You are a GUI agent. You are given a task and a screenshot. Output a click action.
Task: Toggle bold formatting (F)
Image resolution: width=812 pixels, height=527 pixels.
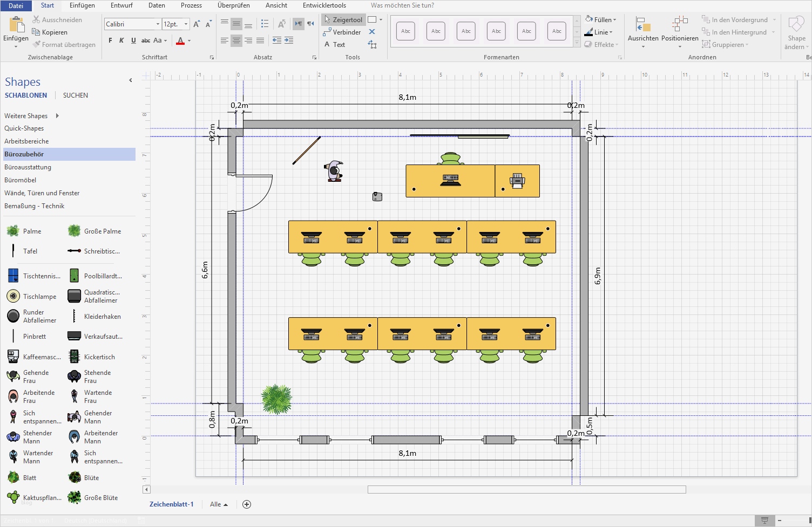tap(110, 40)
